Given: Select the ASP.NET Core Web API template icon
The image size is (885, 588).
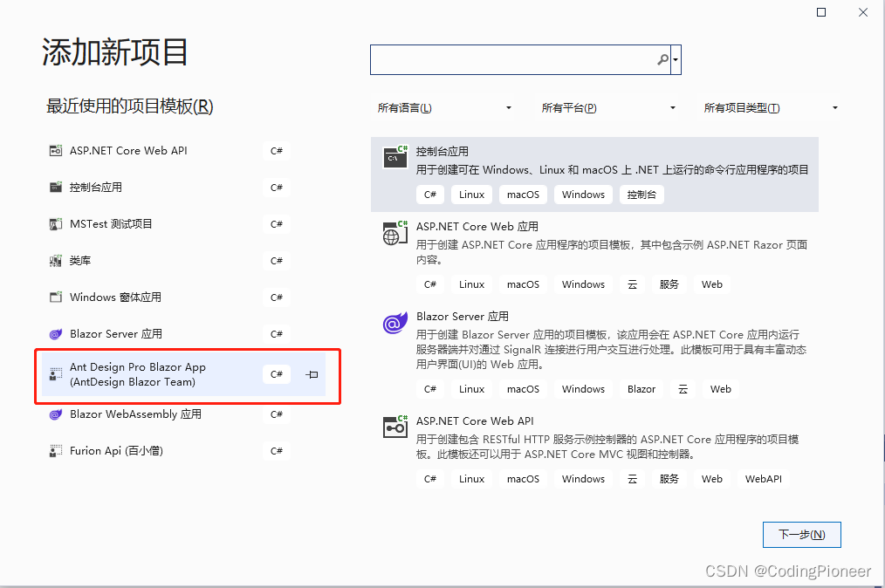Looking at the screenshot, I should (x=54, y=150).
